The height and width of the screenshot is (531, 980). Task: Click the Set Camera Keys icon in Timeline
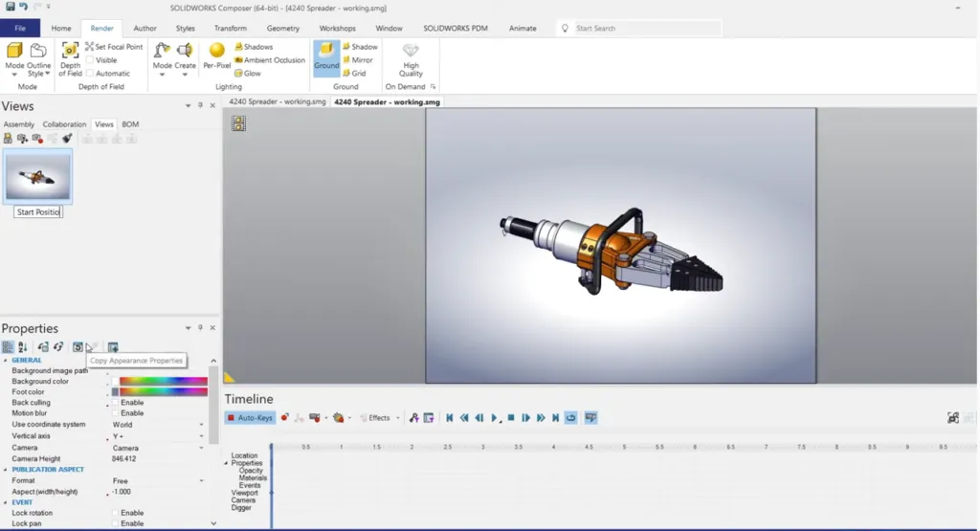314,418
